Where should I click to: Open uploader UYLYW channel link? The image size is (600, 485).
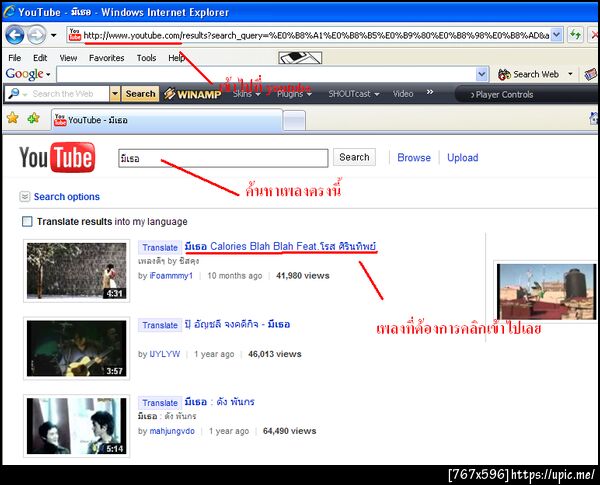pyautogui.click(x=165, y=354)
